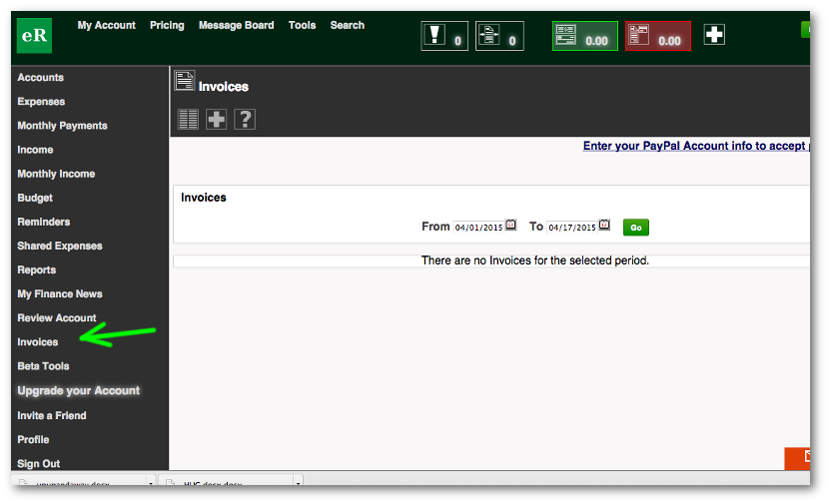Add a new invoice with plus icon
Viewport: 829px width, 504px height.
[216, 120]
